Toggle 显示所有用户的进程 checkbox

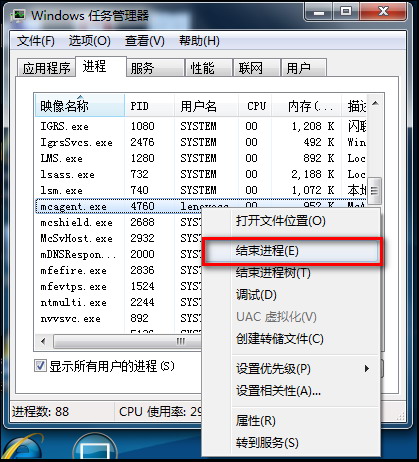click(40, 366)
